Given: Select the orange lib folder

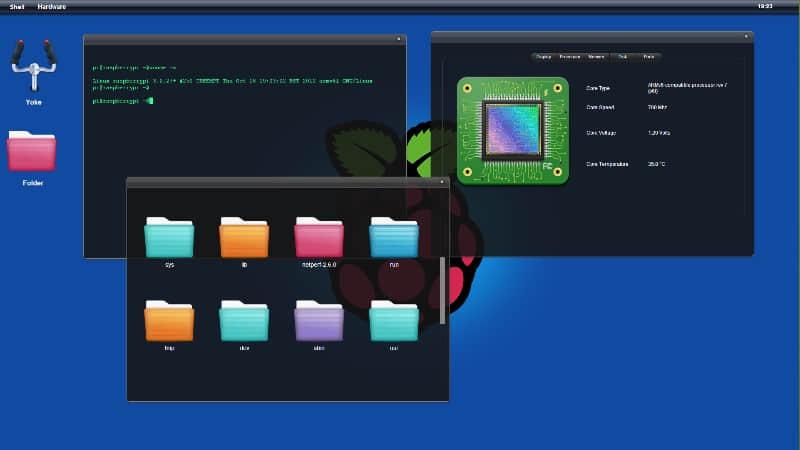Looking at the screenshot, I should pos(244,238).
